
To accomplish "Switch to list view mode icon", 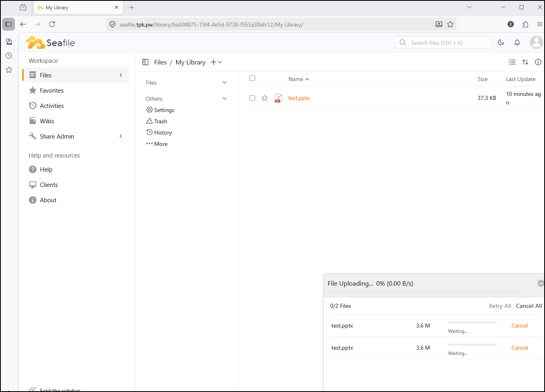I will pyautogui.click(x=512, y=62).
